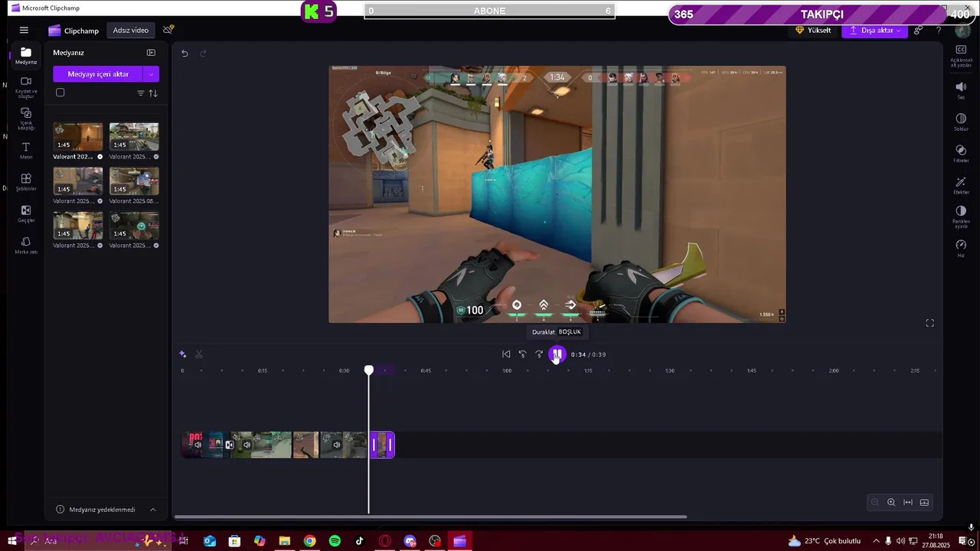Viewport: 980px width, 551px height.
Task: Click the horizontal timeline scrollbar
Action: point(430,517)
